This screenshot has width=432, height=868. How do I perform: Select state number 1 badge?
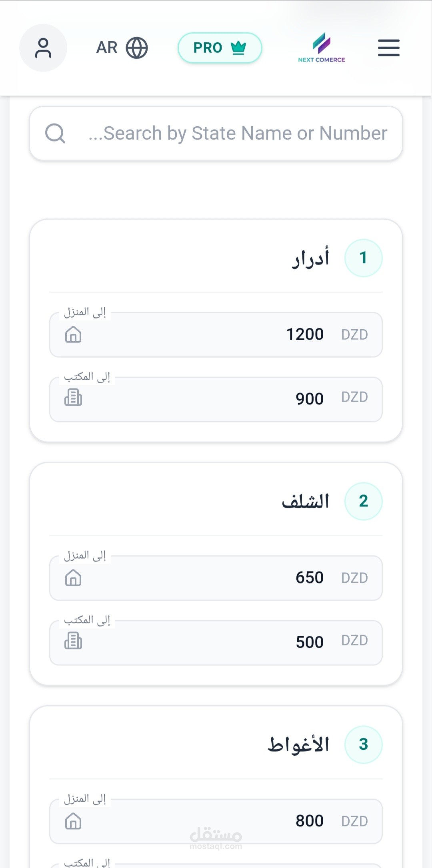[363, 258]
